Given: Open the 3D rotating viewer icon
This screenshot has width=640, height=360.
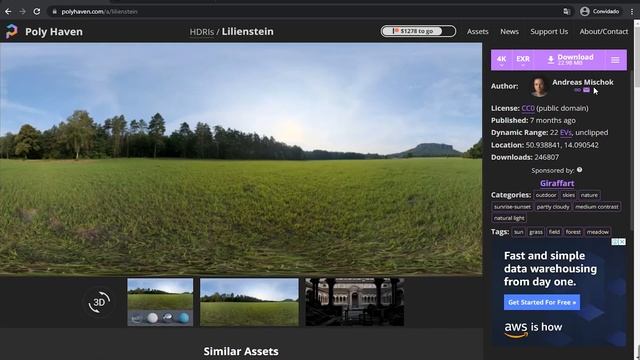Looking at the screenshot, I should (x=99, y=302).
